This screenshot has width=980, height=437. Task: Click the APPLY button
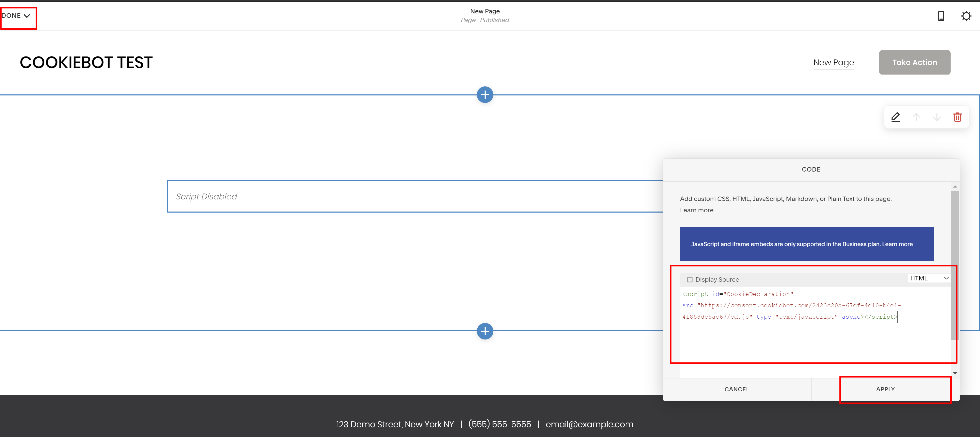pos(885,389)
